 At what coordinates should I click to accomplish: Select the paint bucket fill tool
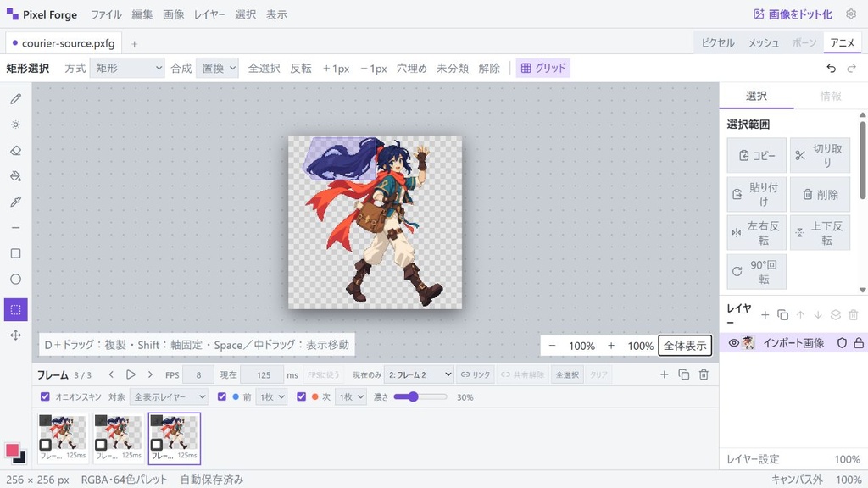[x=15, y=176]
